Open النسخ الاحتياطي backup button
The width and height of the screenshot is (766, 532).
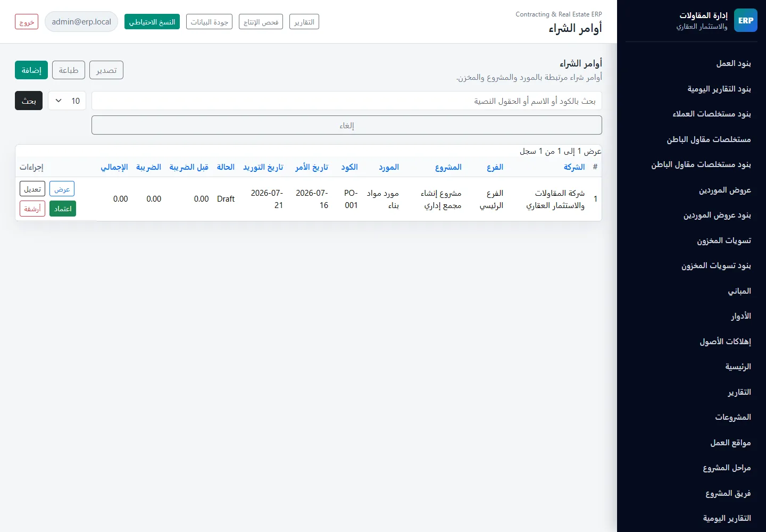(x=152, y=22)
